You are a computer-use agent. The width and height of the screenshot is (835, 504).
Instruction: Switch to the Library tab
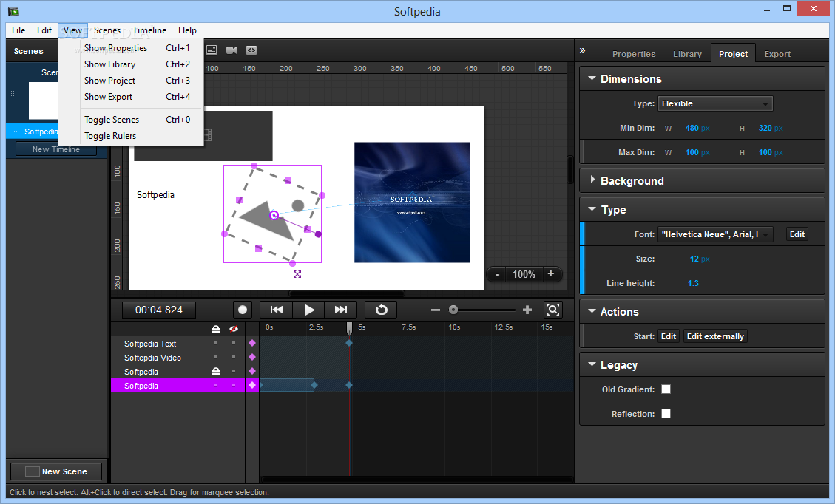click(x=687, y=54)
